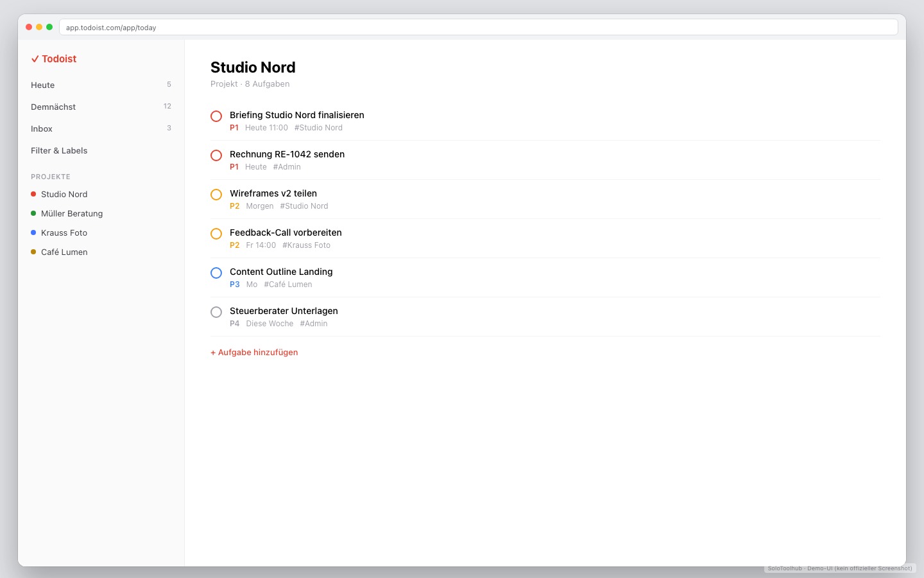This screenshot has width=924, height=578.
Task: Open task title Briefing Studio Nord finalisieren
Action: click(x=297, y=115)
